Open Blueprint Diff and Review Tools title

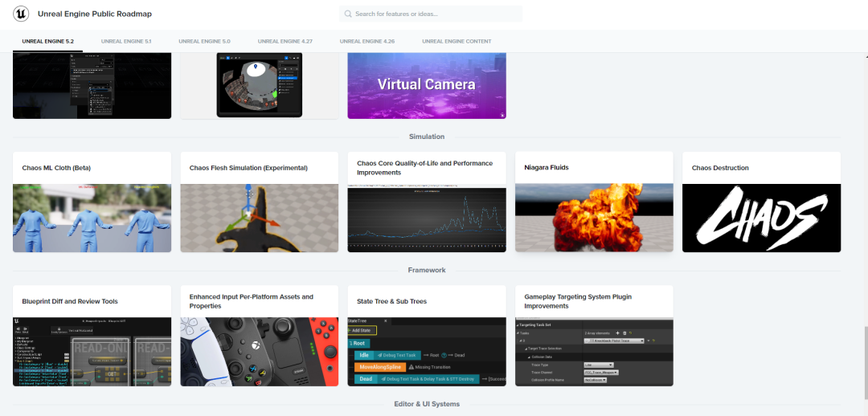[70, 301]
